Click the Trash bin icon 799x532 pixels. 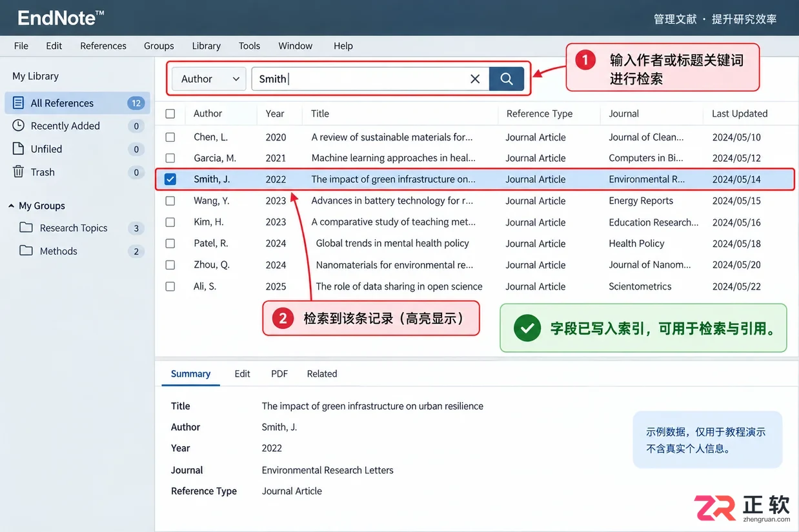[x=19, y=172]
